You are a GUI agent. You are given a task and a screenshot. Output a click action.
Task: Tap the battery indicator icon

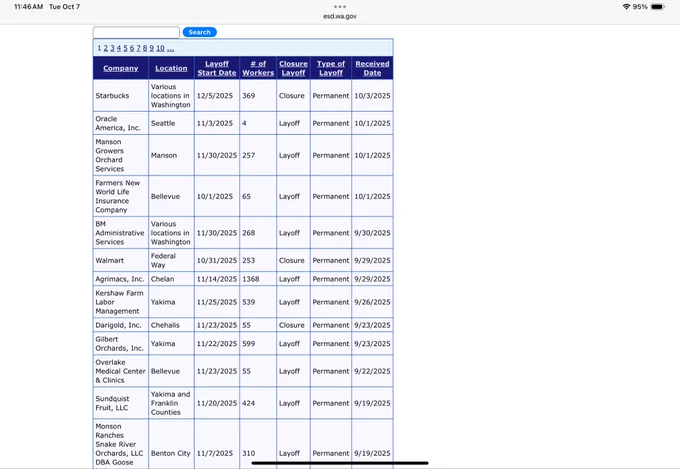click(657, 7)
